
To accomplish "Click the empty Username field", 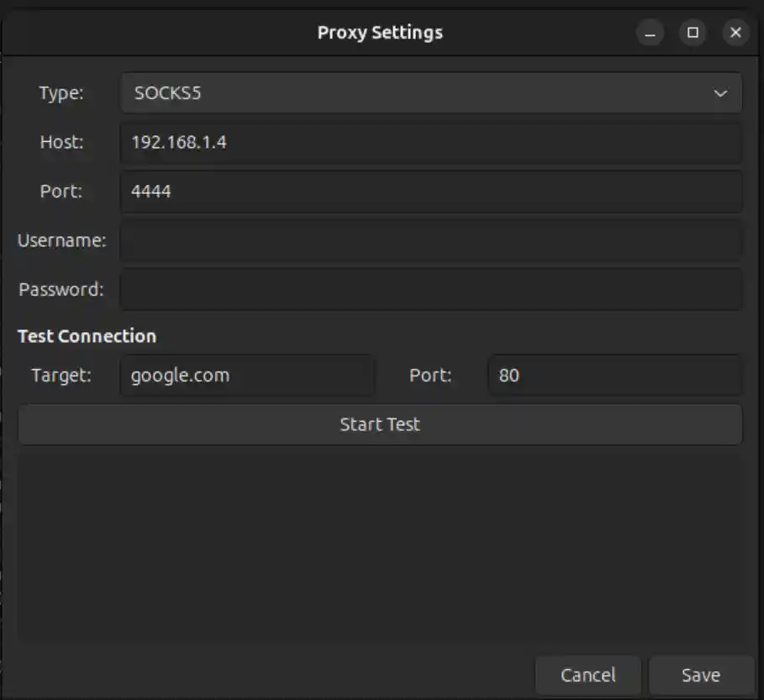I will coord(430,240).
